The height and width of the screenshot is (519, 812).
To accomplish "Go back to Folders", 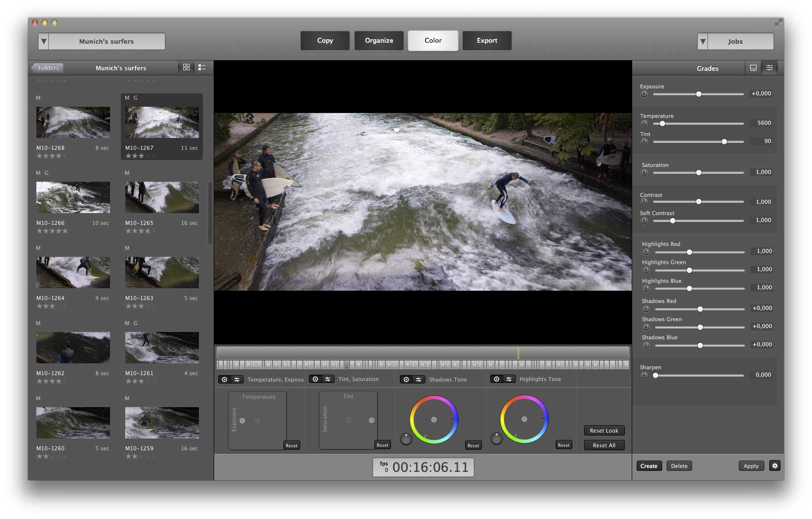I will (x=48, y=68).
